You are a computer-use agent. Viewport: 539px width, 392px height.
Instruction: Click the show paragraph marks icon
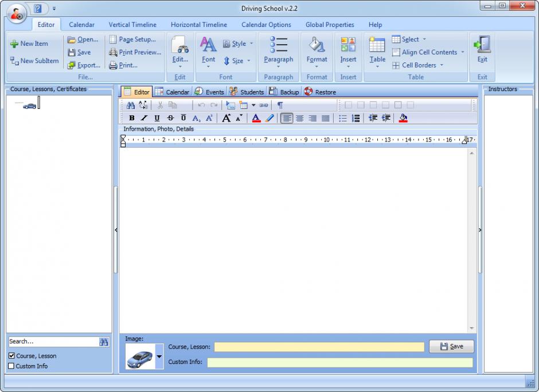point(280,105)
